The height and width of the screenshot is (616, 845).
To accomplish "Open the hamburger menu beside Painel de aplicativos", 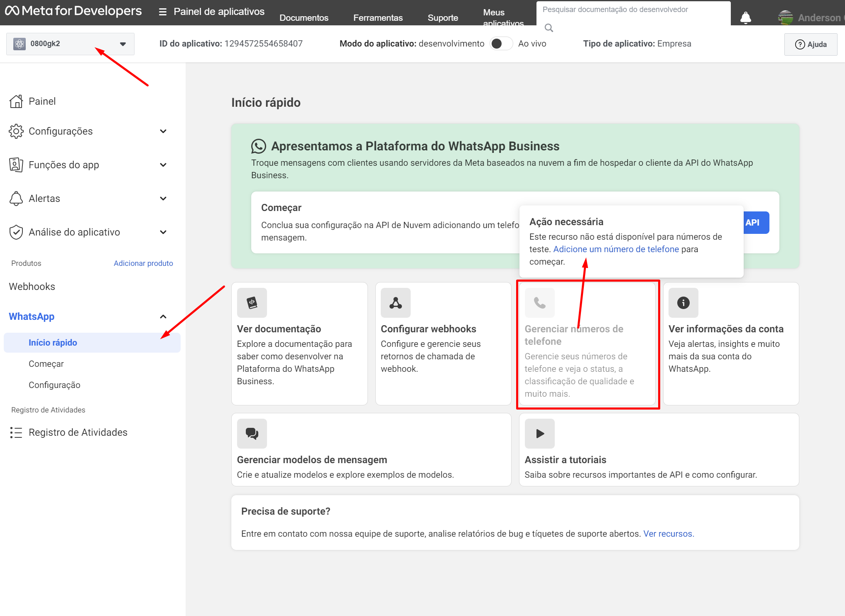I will (x=163, y=12).
